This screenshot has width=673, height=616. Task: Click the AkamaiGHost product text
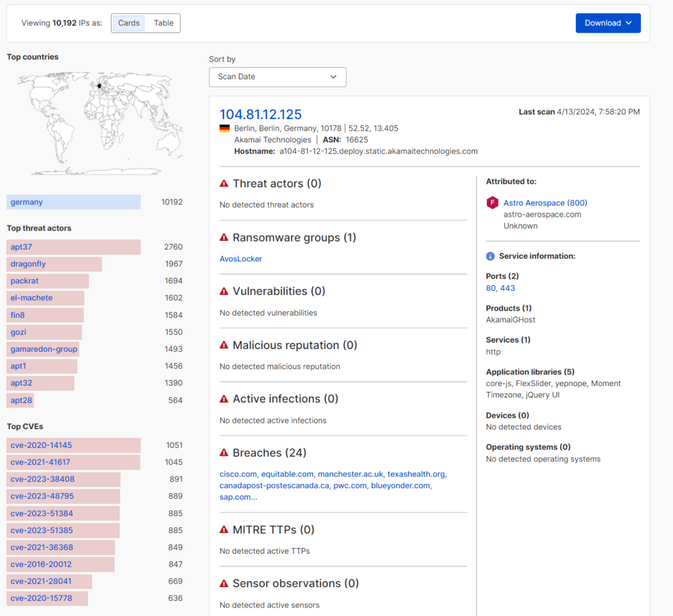510,320
